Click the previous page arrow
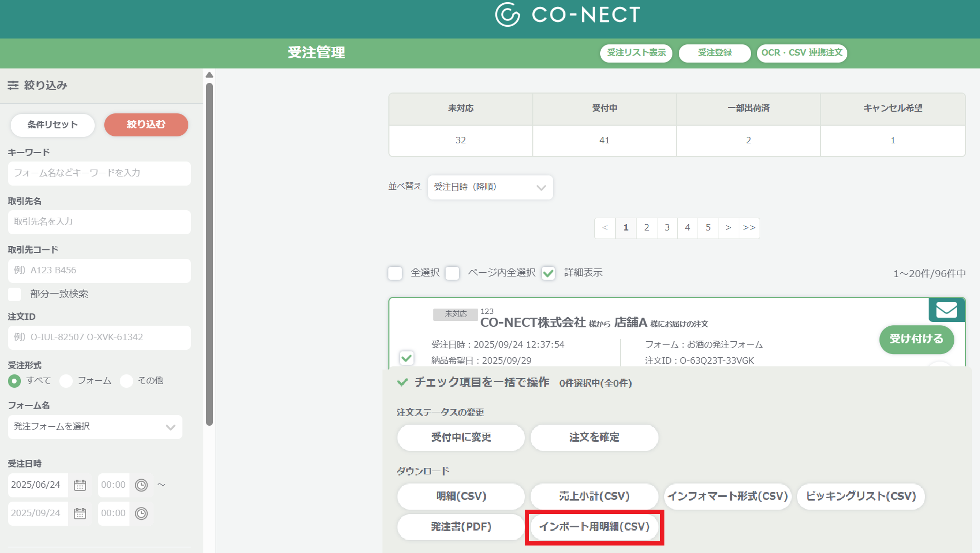 coord(605,228)
